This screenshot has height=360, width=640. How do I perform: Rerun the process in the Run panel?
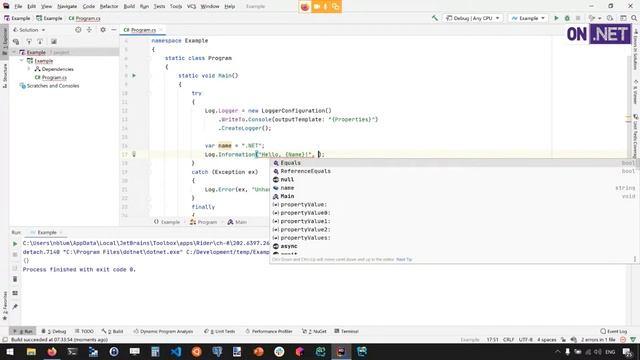coord(15,244)
